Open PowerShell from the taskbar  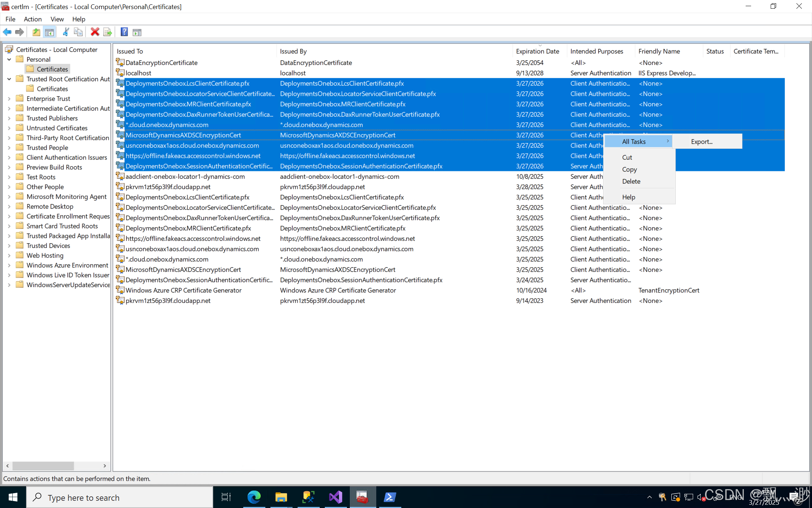pos(390,497)
